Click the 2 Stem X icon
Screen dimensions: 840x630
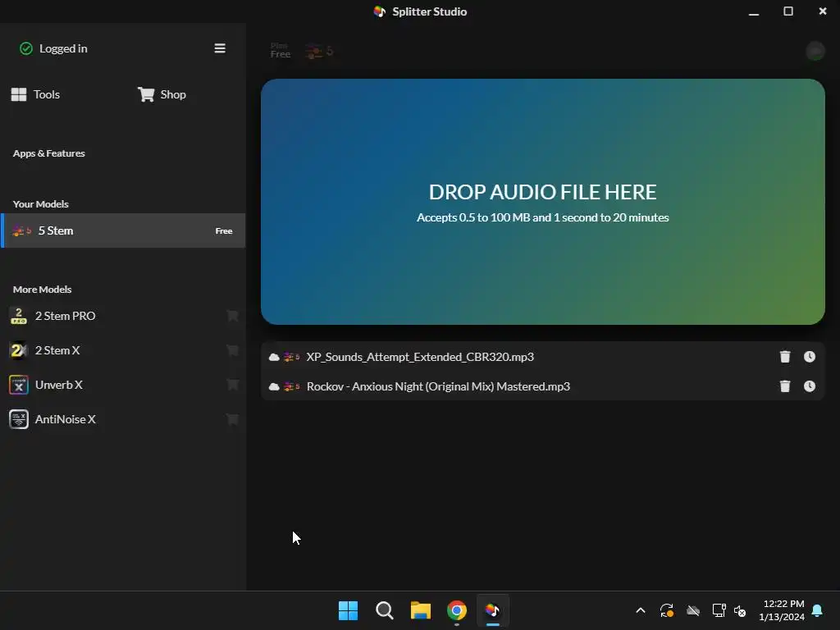tap(19, 350)
